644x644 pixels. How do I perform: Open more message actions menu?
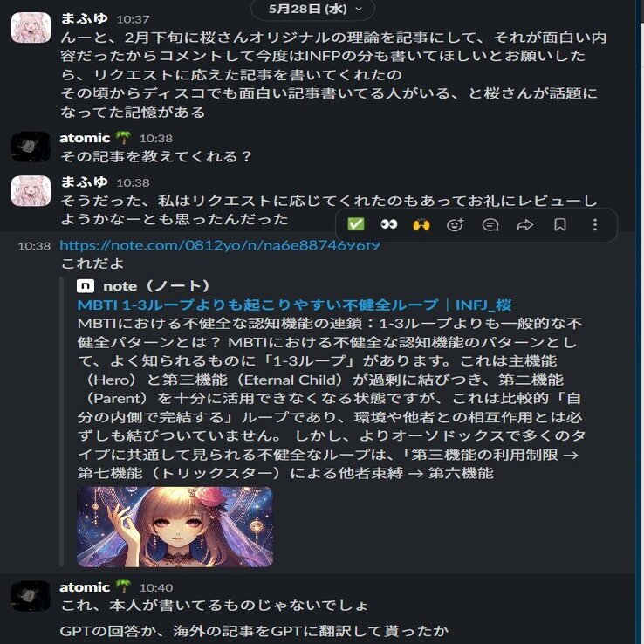point(595,224)
